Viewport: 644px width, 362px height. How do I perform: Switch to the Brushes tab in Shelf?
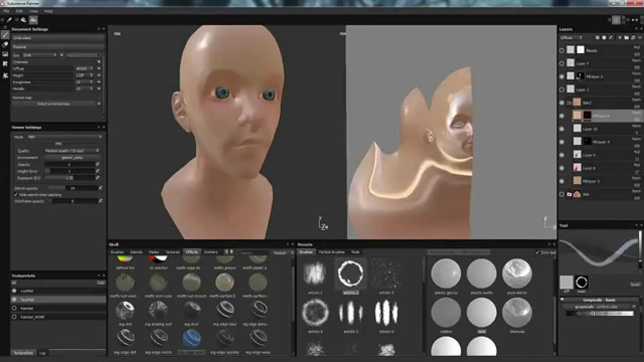click(117, 252)
